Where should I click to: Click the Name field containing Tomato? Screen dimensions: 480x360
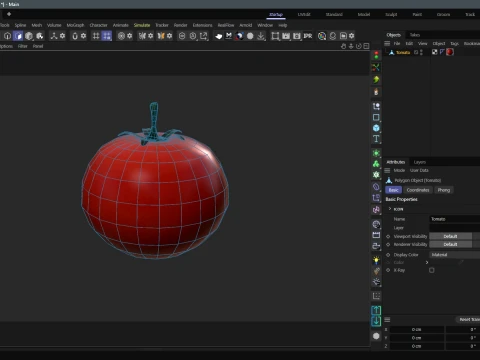pos(455,219)
